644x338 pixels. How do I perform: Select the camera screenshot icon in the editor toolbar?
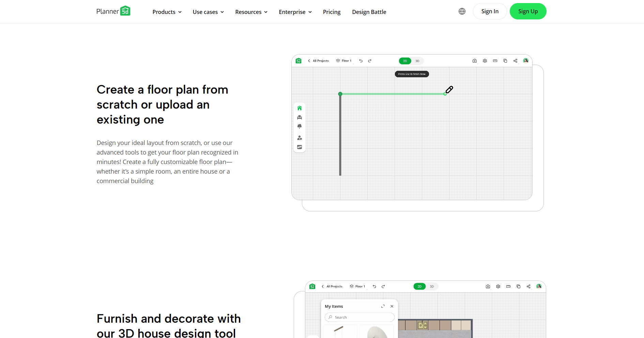tap(475, 61)
